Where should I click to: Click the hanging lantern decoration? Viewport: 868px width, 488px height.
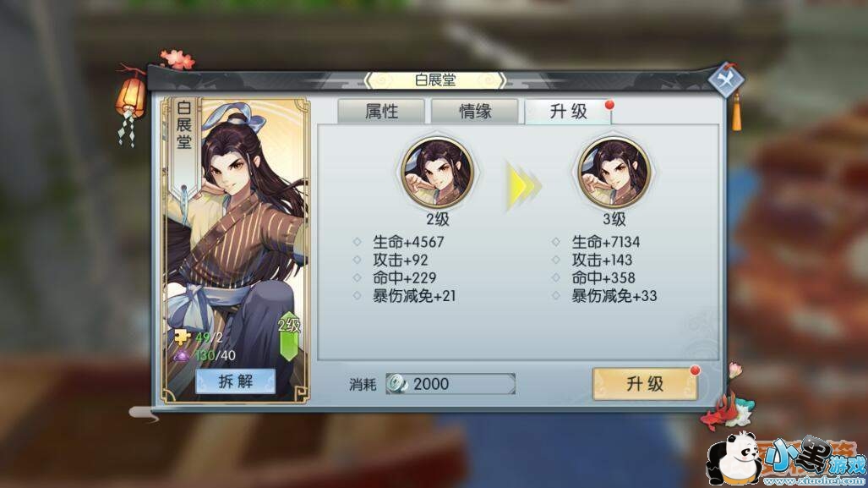click(x=131, y=100)
